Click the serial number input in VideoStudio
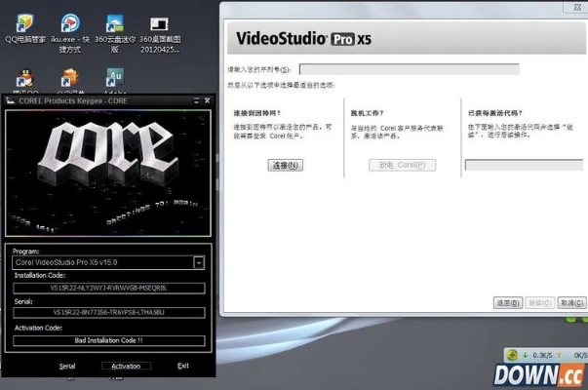The image size is (588, 390). (410, 69)
